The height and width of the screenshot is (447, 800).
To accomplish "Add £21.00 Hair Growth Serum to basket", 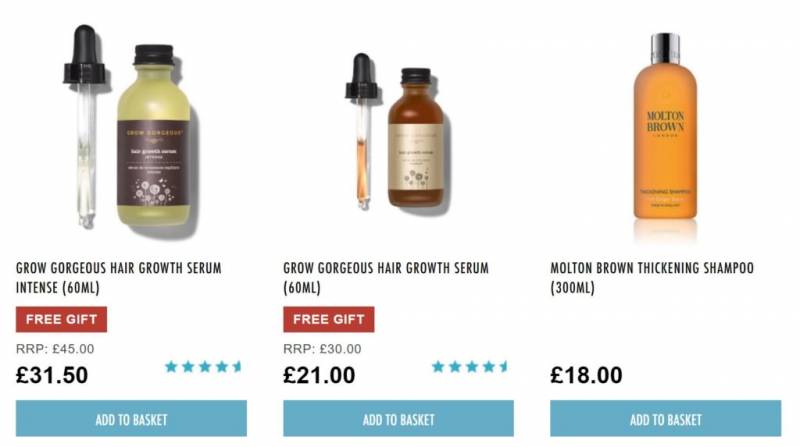I will (398, 418).
